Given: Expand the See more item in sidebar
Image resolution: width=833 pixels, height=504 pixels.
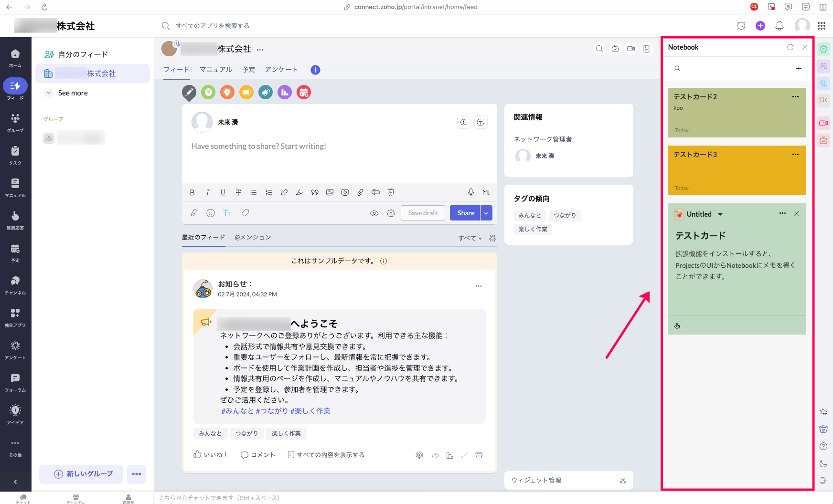Looking at the screenshot, I should (x=73, y=93).
